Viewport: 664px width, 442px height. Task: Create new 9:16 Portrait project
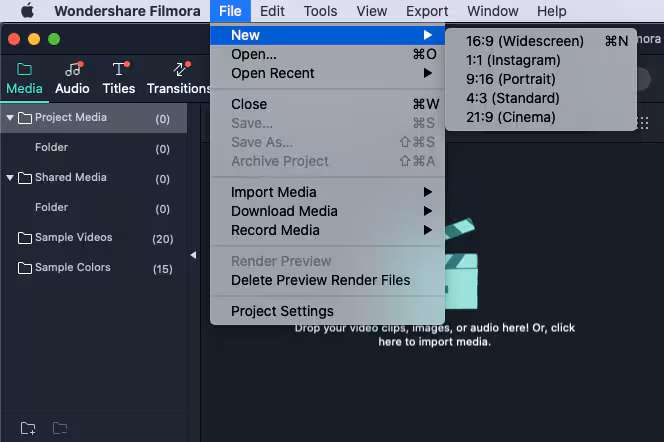tap(541, 79)
